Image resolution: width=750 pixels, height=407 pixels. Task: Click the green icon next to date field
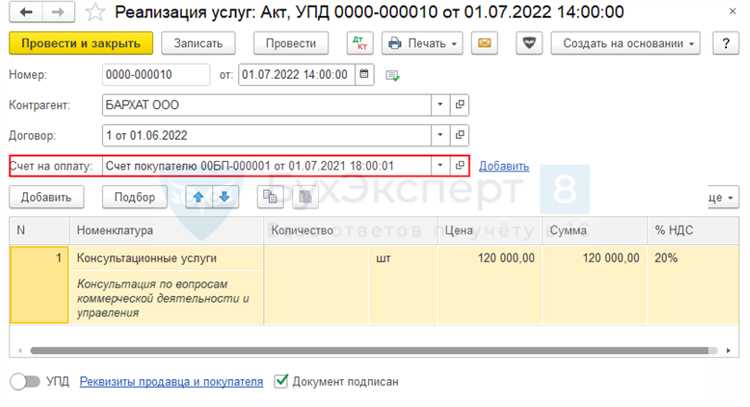tap(392, 75)
